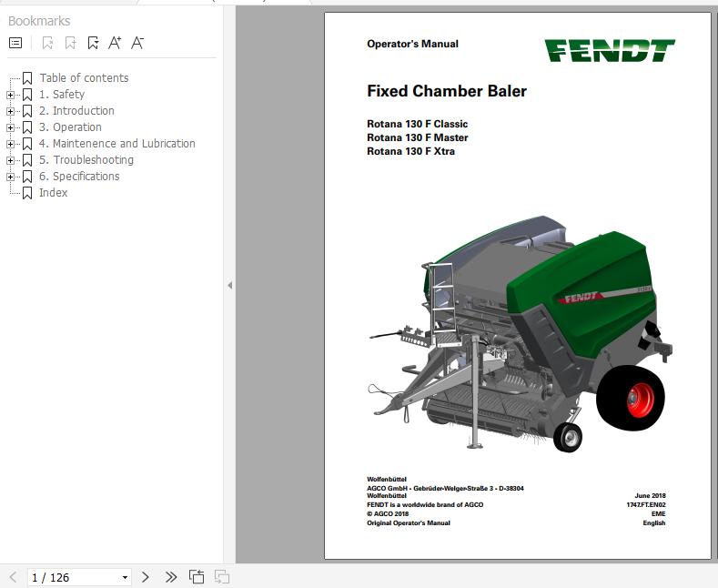The height and width of the screenshot is (588, 718).
Task: Select the 6. Specifications bookmark
Action: click(x=79, y=177)
